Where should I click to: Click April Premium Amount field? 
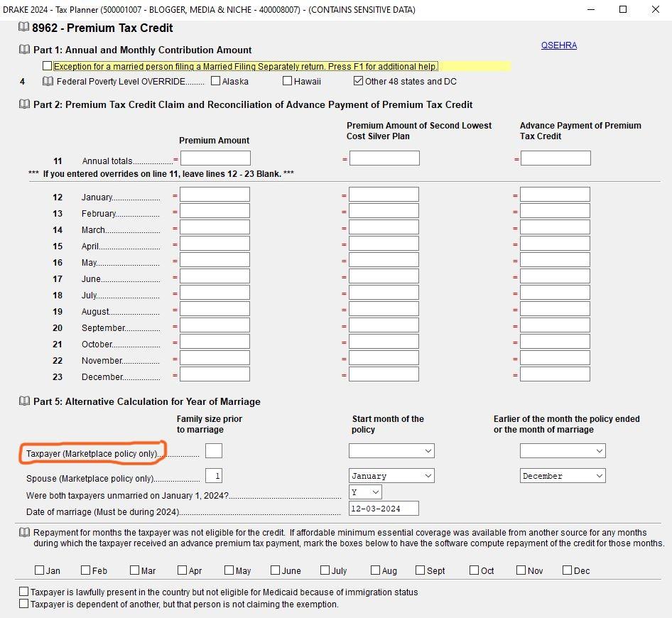coord(215,244)
